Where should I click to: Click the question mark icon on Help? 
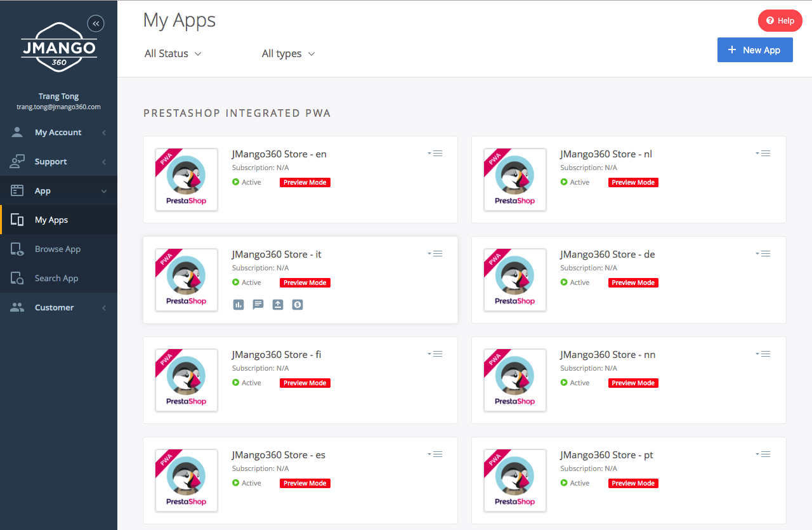pos(770,21)
